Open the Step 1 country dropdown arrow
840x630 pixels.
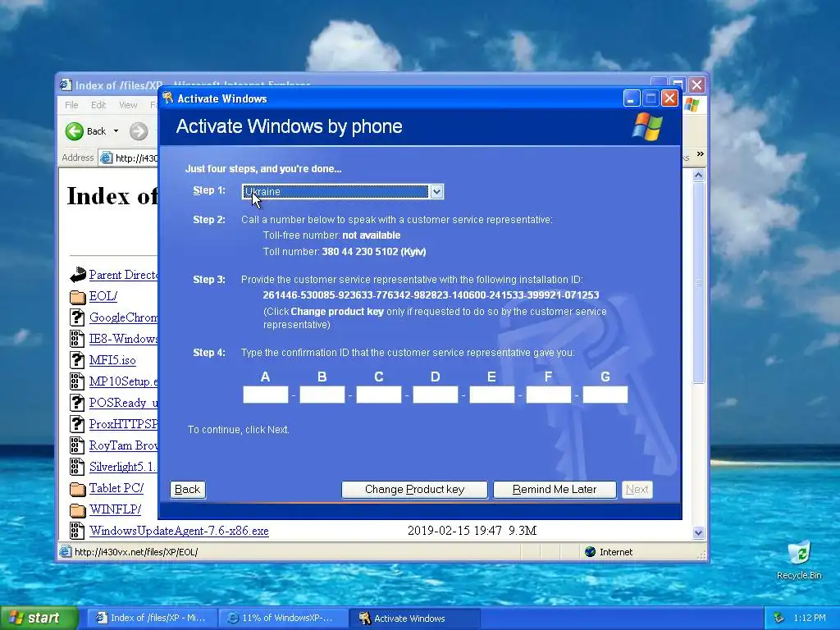tap(437, 192)
